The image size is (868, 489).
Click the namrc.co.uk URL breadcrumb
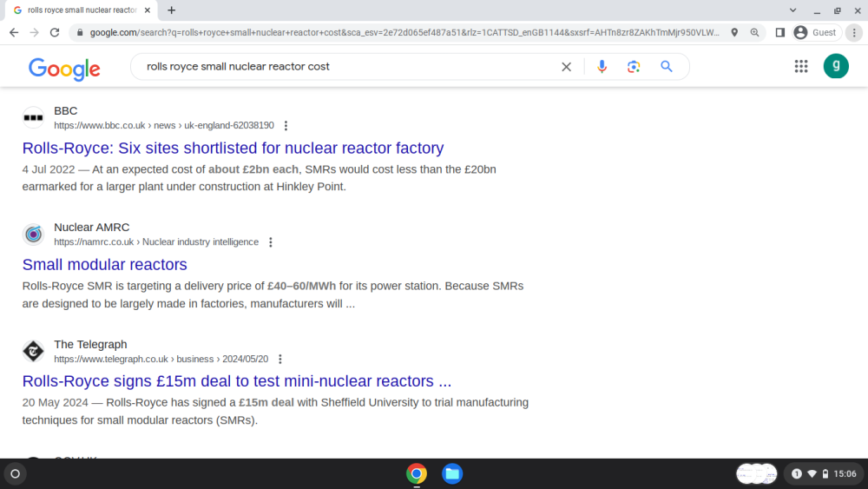click(x=156, y=242)
